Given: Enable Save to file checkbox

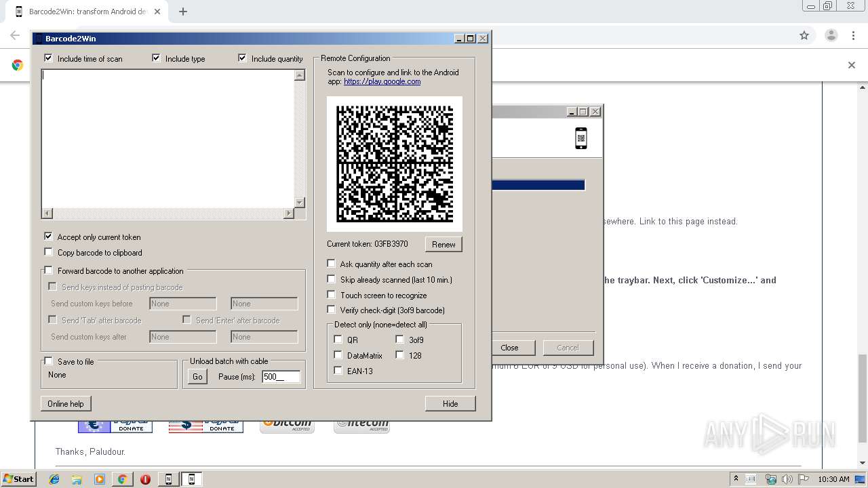Looking at the screenshot, I should 48,361.
